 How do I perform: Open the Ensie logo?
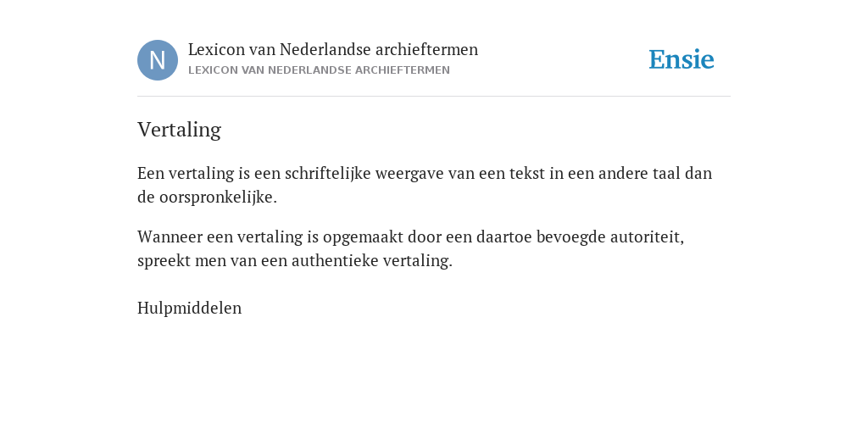coord(682,59)
